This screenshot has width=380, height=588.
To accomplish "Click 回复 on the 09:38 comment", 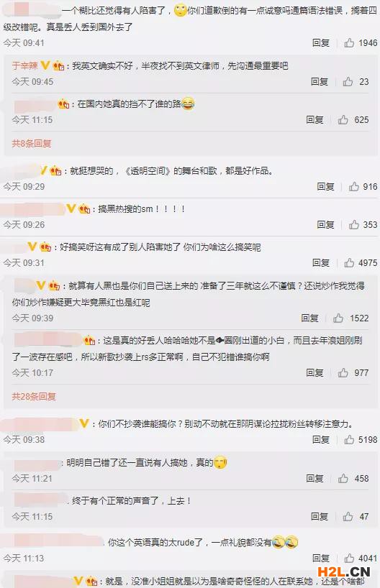I will point(321,439).
